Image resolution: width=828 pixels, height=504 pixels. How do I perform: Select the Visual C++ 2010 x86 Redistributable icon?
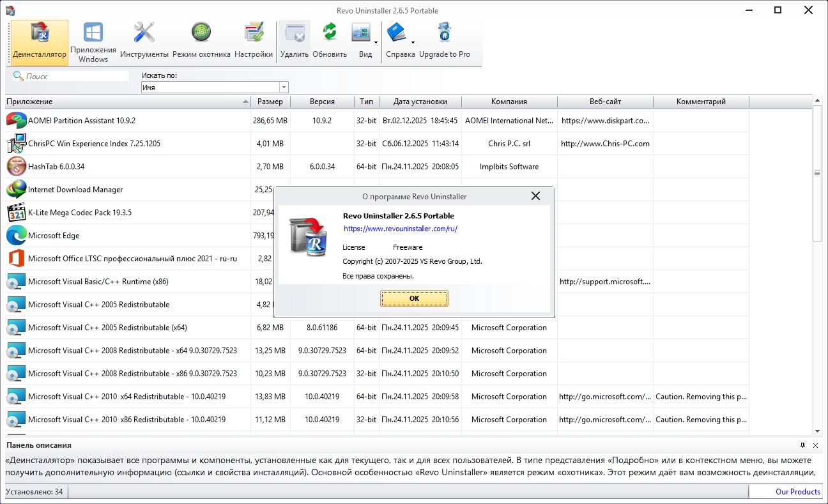[x=16, y=419]
